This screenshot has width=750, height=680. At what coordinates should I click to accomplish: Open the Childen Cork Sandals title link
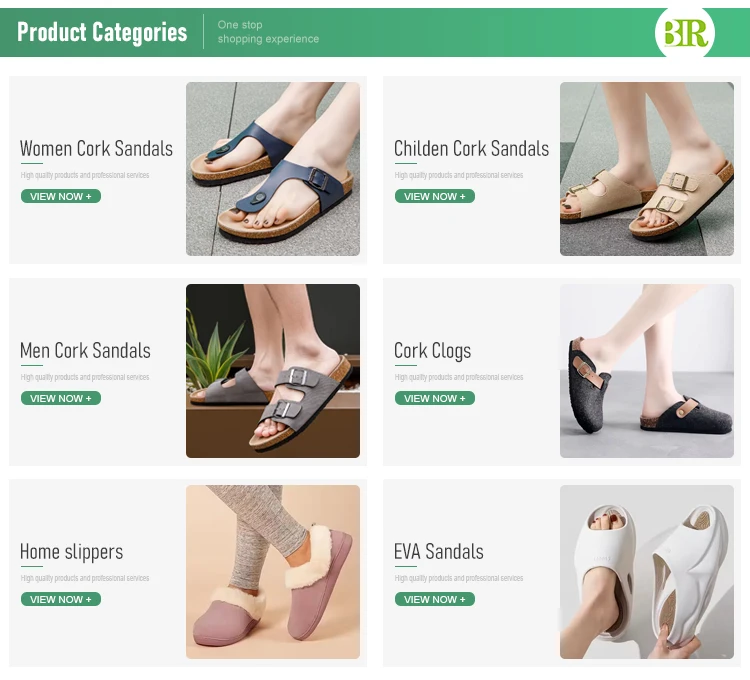tap(472, 148)
